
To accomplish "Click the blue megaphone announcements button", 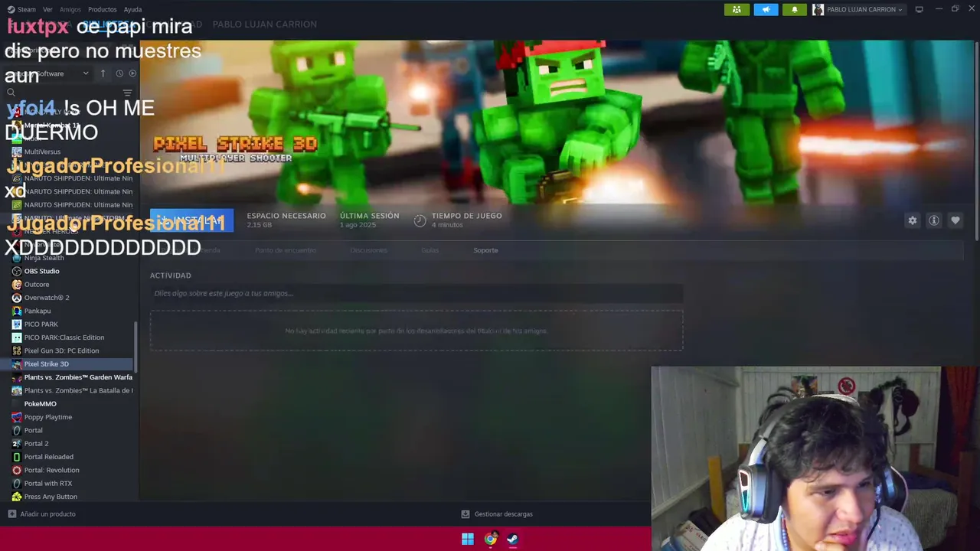I will (x=766, y=9).
